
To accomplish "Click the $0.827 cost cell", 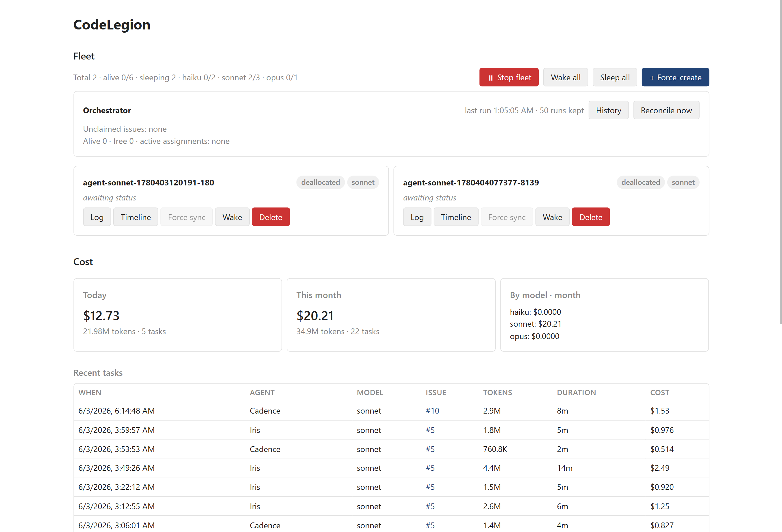I will click(x=662, y=525).
